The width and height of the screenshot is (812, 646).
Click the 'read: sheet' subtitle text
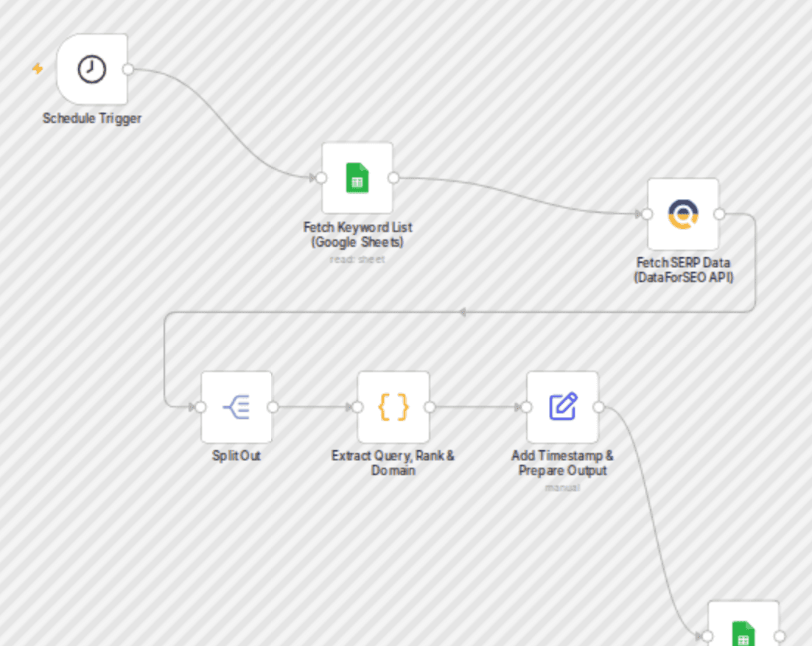tap(357, 259)
